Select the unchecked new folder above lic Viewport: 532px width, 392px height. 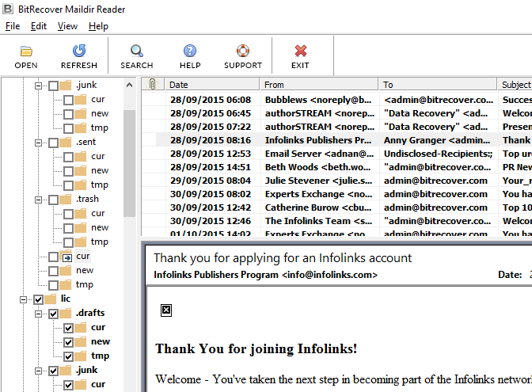[x=85, y=270]
